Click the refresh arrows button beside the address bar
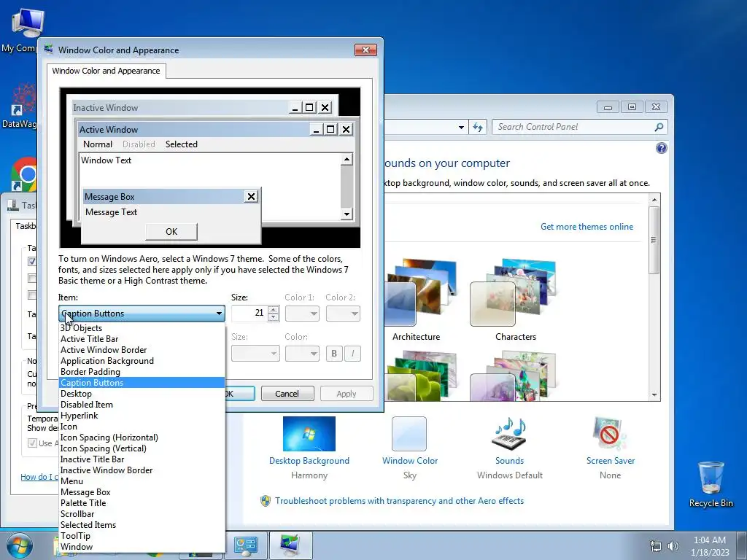747x560 pixels. click(478, 127)
